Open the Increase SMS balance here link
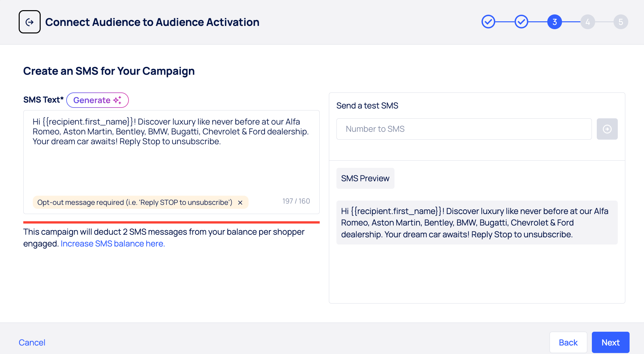The height and width of the screenshot is (354, 644). click(112, 244)
